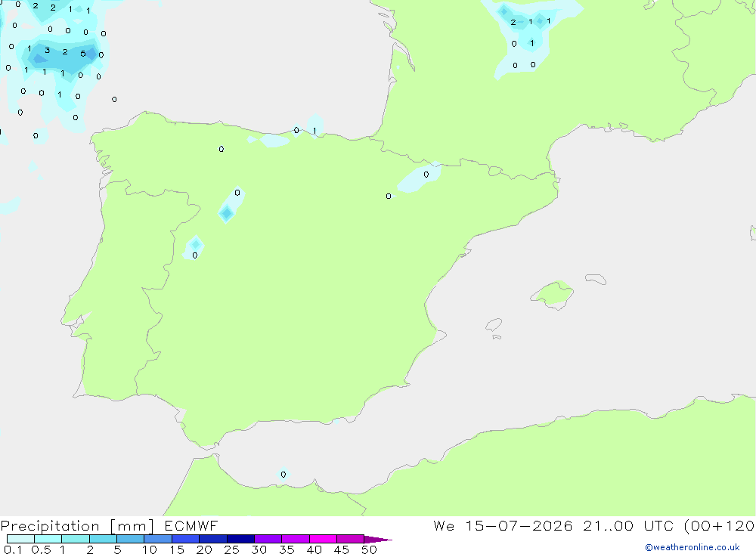Click the 'We 15-07-2026' date text
This screenshot has width=756, height=554.
pos(503,525)
